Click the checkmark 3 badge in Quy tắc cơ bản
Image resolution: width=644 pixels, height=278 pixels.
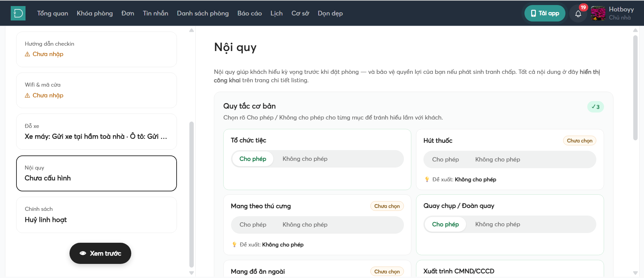596,107
